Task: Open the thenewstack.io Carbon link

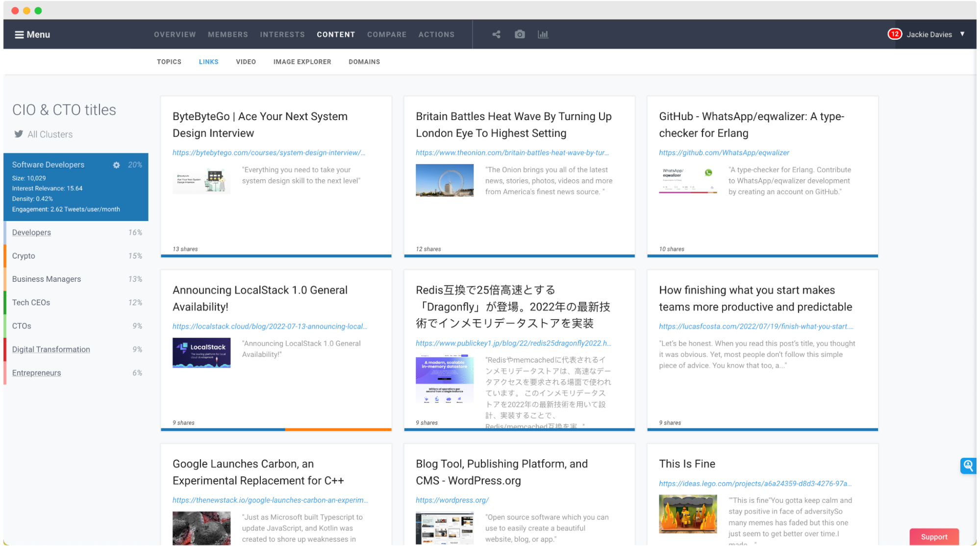Action: coord(270,500)
